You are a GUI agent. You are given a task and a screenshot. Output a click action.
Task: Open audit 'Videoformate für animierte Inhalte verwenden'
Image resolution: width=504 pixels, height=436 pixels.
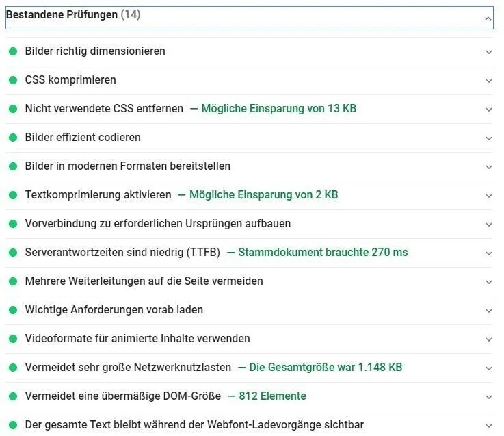point(137,339)
